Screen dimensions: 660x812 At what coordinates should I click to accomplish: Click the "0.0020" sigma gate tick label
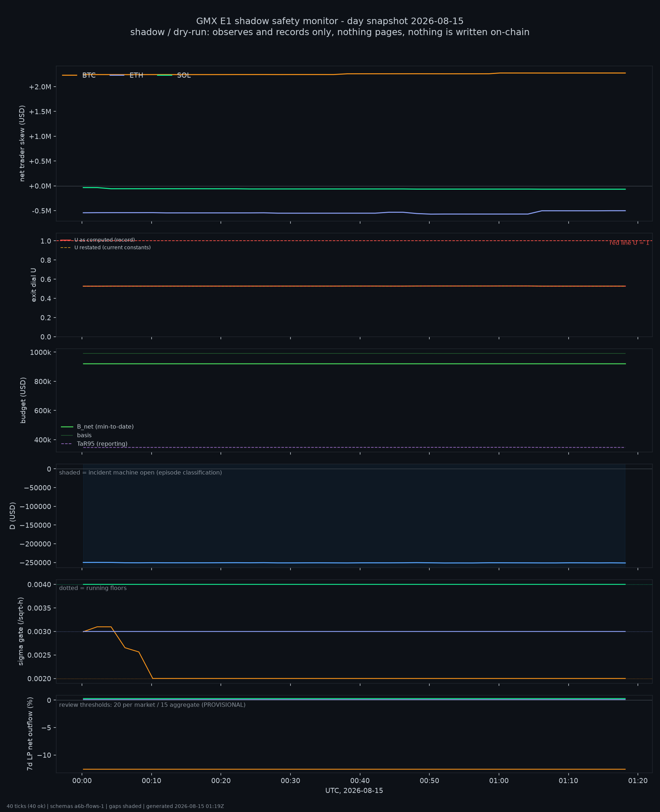point(40,679)
